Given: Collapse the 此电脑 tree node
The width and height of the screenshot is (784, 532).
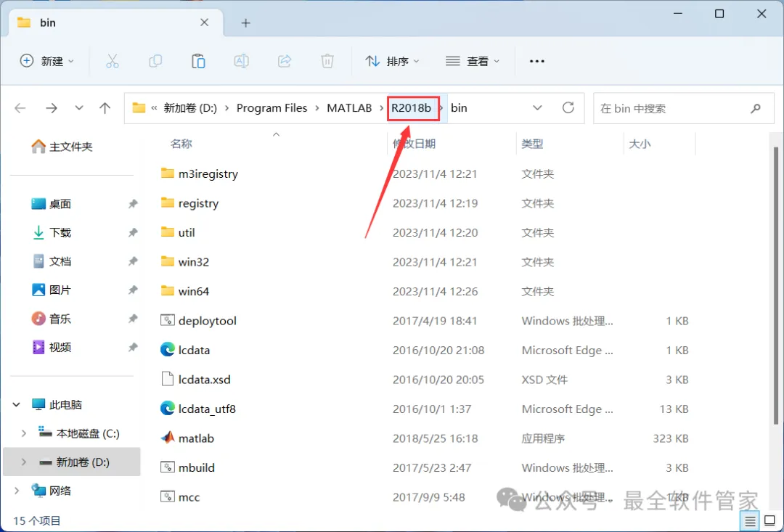Looking at the screenshot, I should point(17,404).
